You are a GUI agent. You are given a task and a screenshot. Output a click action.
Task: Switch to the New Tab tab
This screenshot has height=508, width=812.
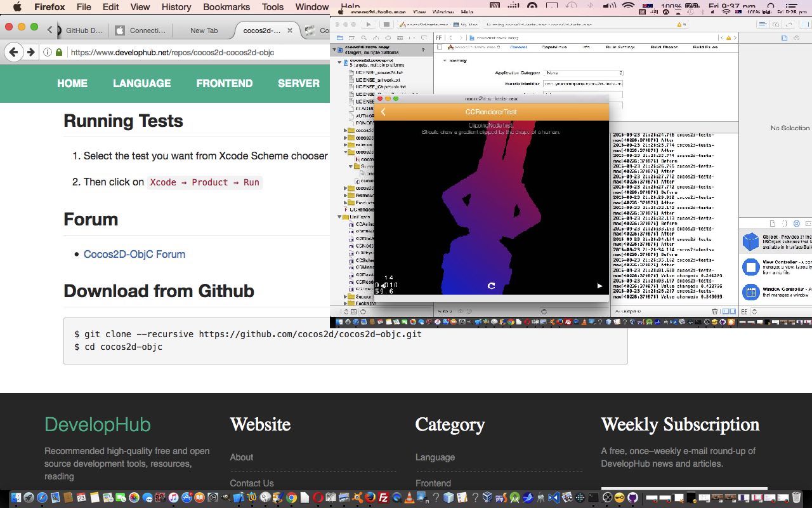204,30
